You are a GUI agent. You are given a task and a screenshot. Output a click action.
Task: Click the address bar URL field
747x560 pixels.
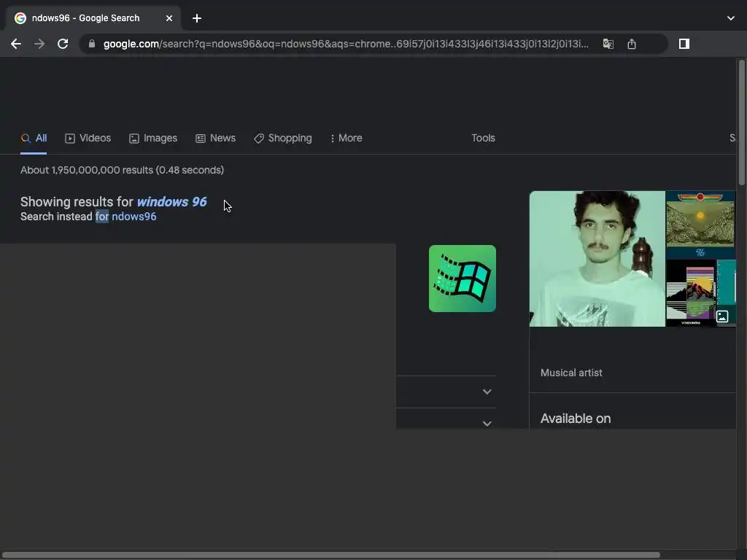(345, 44)
